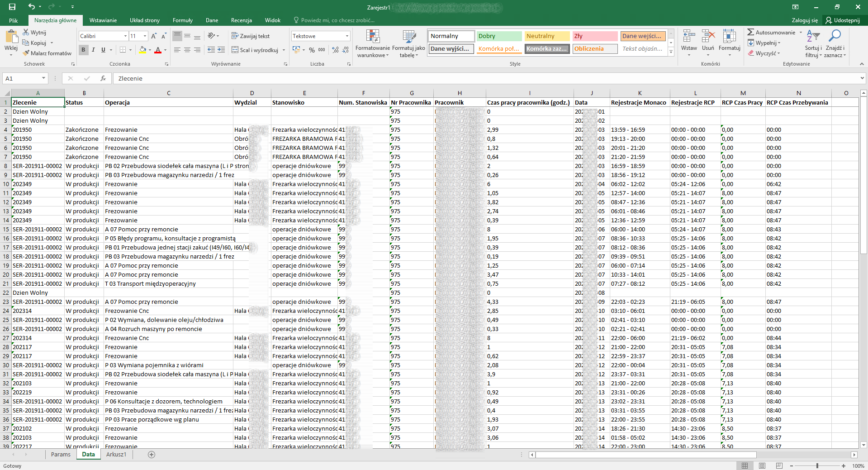Click the Format Painter (Malarz formatów) icon
This screenshot has height=470, width=868.
[27, 53]
